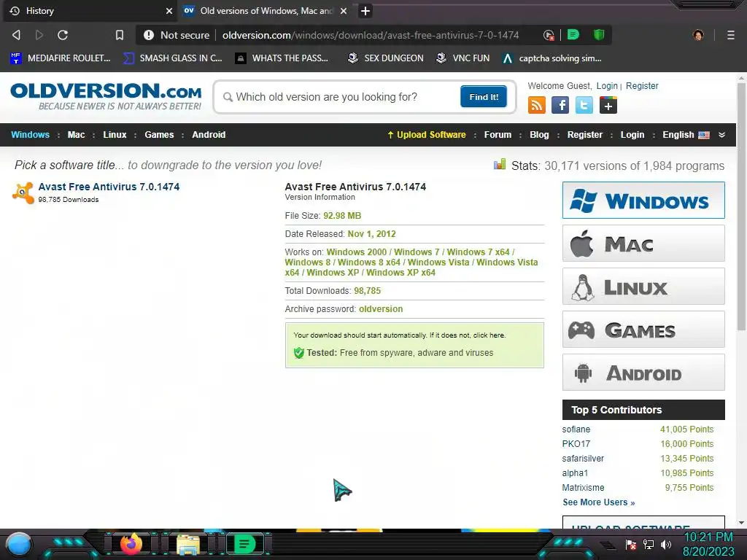Image resolution: width=747 pixels, height=560 pixels.
Task: Open the Avast Free Antivirus 7.0.1474 link
Action: pos(109,187)
